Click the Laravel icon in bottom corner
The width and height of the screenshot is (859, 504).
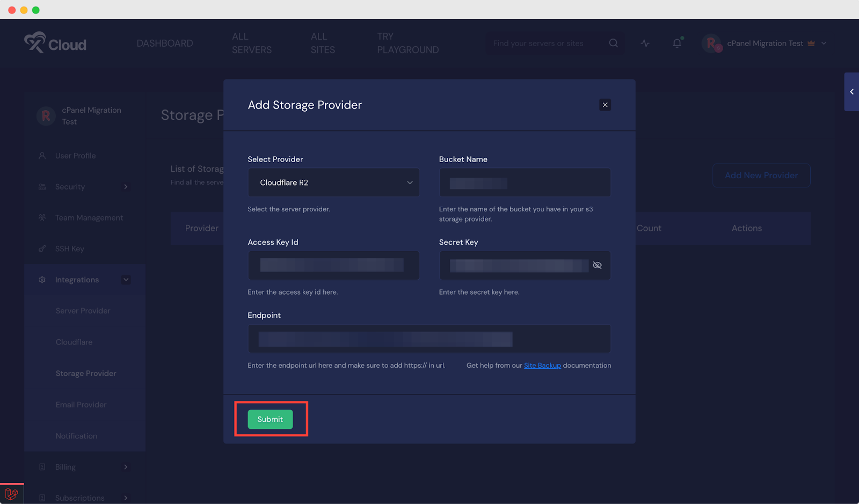[x=12, y=494]
